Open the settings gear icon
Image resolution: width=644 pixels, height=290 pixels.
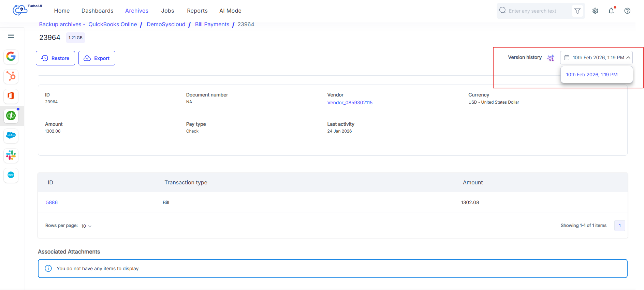tap(595, 11)
